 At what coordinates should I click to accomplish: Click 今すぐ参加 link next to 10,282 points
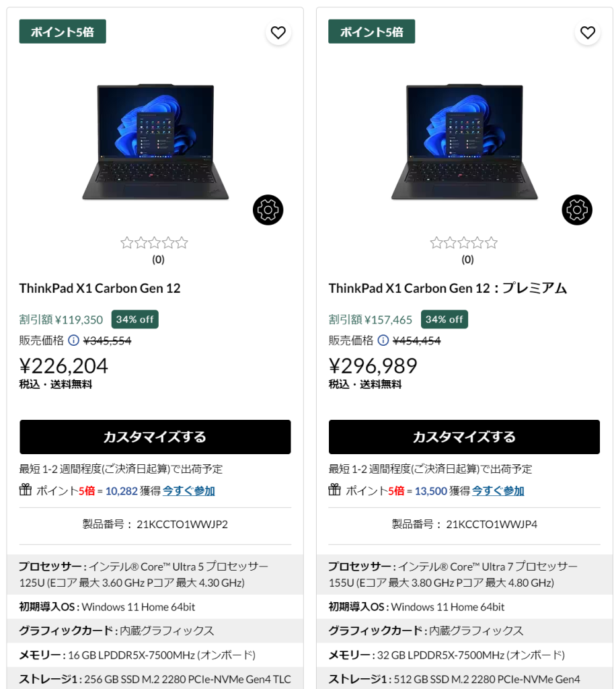click(188, 491)
